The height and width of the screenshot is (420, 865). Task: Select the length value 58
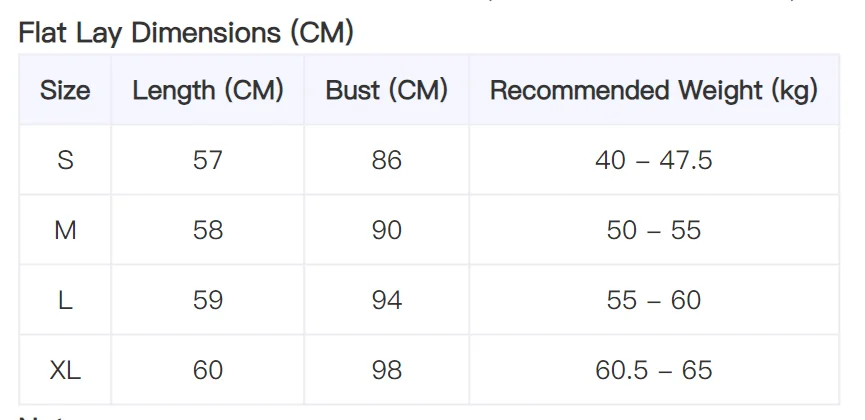pos(207,230)
